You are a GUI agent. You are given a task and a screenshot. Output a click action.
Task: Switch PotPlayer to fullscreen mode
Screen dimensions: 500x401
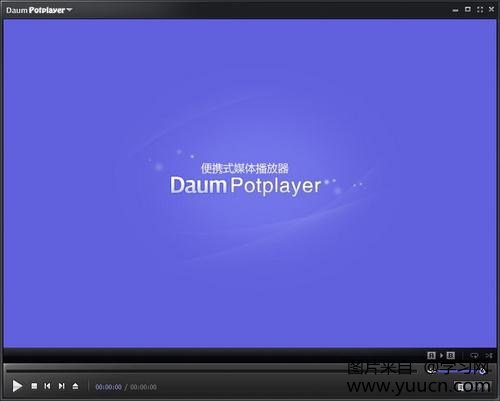point(480,10)
